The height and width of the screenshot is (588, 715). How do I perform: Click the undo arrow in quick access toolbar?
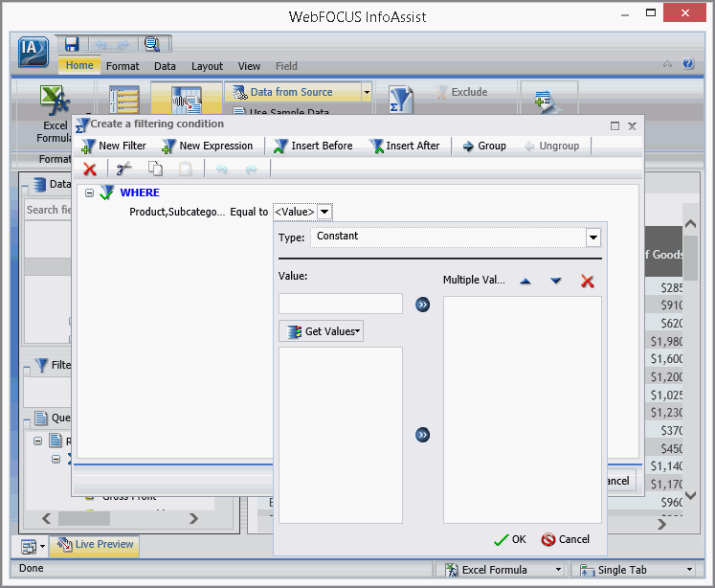[101, 45]
